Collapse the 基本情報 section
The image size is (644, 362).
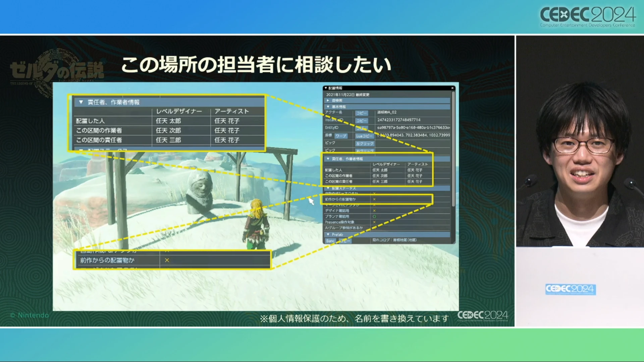pos(328,107)
